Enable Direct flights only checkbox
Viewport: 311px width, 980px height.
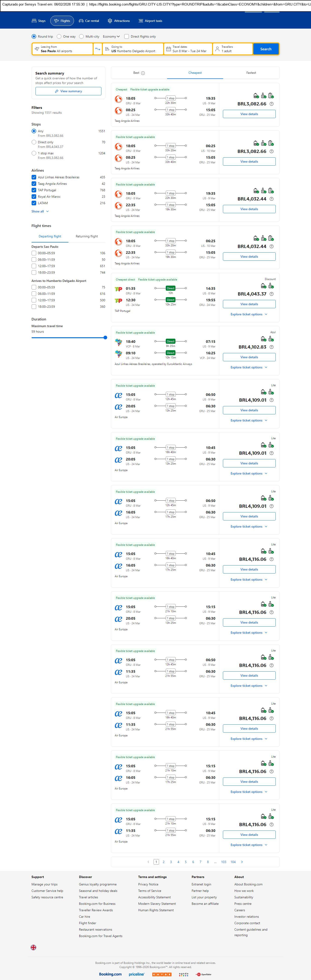(x=127, y=36)
